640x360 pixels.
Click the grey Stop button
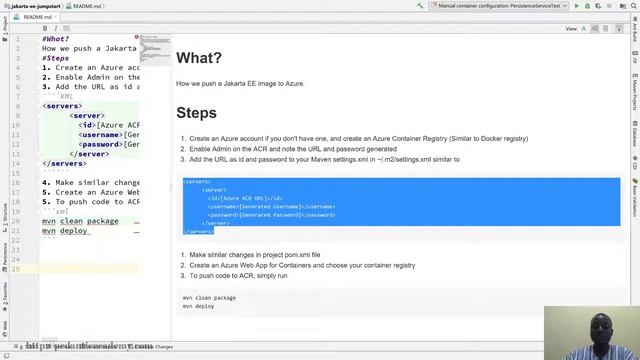click(x=609, y=6)
